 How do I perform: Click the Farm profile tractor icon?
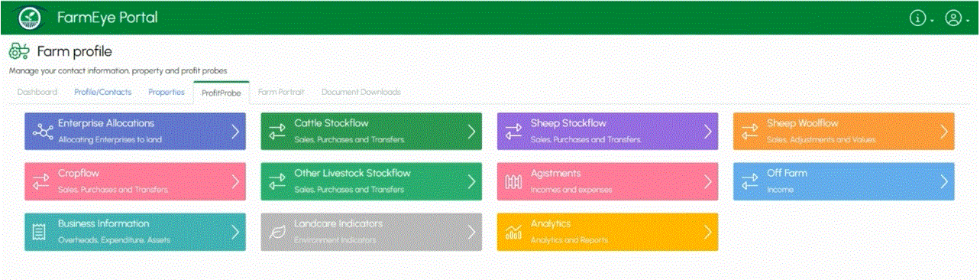click(19, 52)
